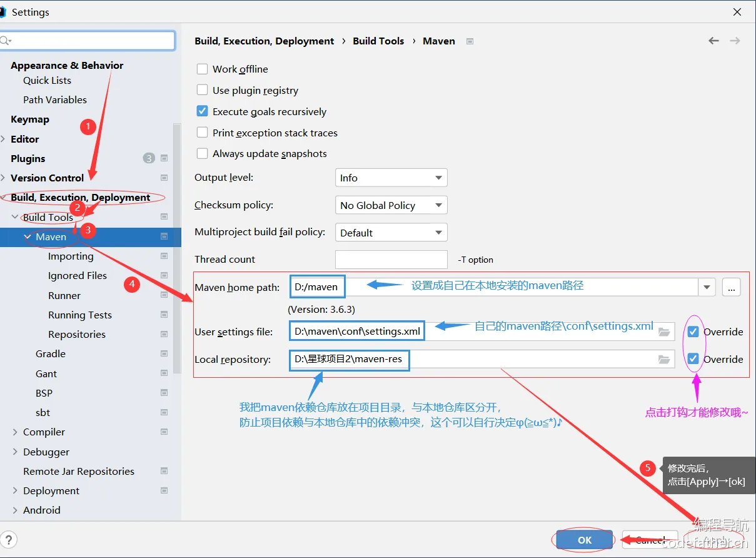Toggle Override for User settings file
Screen dimensions: 756x558
[x=693, y=332]
